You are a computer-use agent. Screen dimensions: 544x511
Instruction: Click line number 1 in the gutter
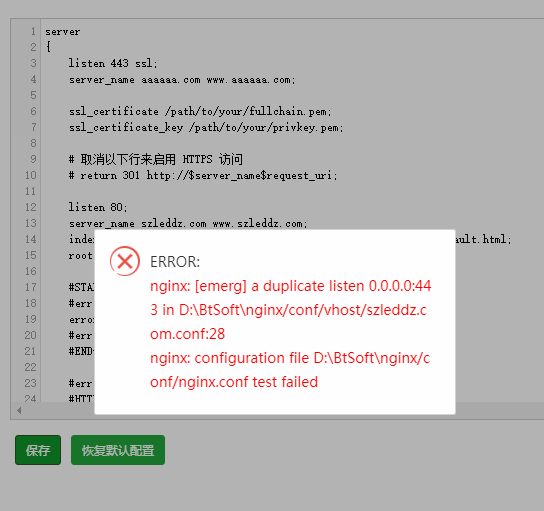(x=33, y=31)
